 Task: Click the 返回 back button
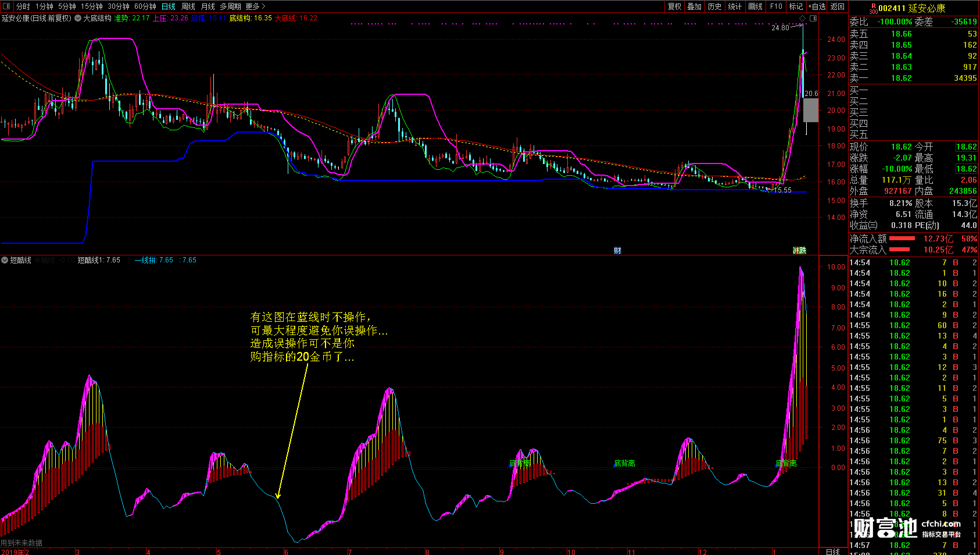tap(838, 6)
